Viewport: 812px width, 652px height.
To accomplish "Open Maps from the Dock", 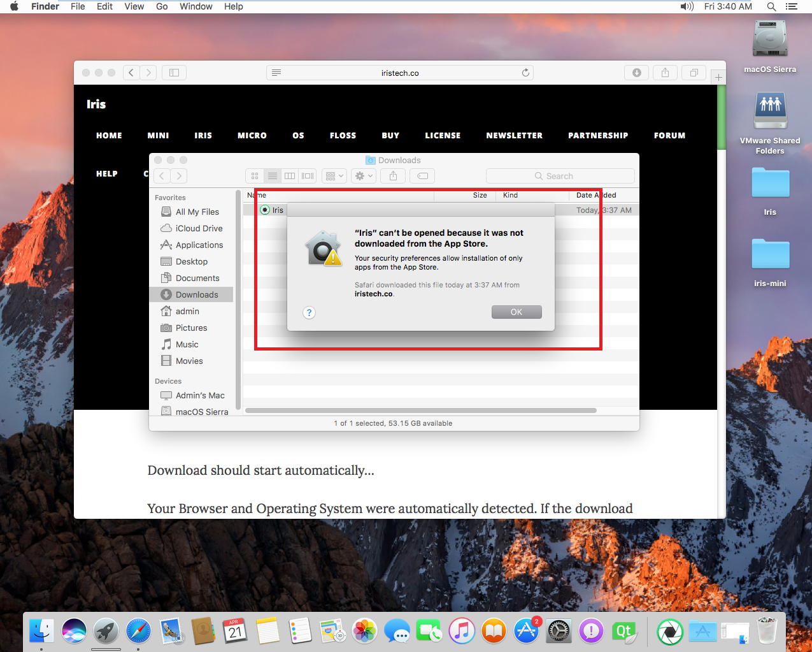I will click(x=332, y=631).
